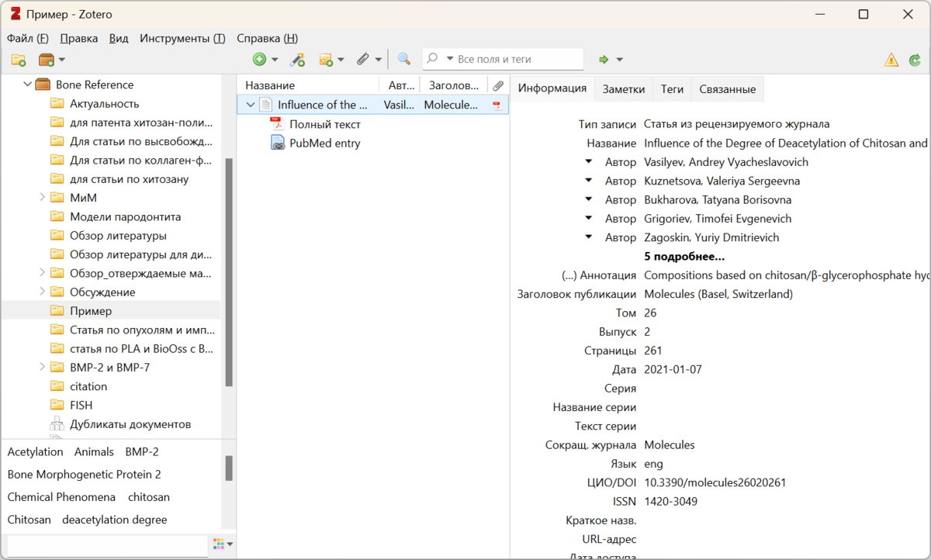
Task: Switch to the Заметки tab
Action: pyautogui.click(x=624, y=88)
